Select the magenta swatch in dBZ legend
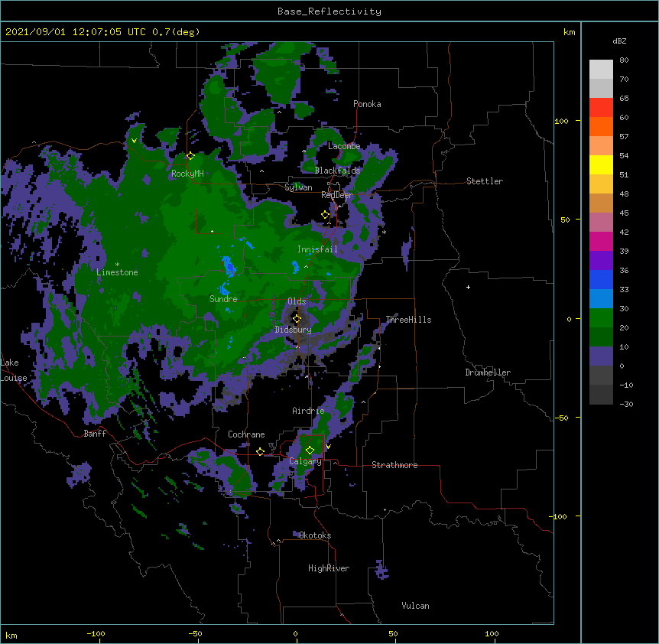Screen dimensions: 659x644 pyautogui.click(x=601, y=241)
